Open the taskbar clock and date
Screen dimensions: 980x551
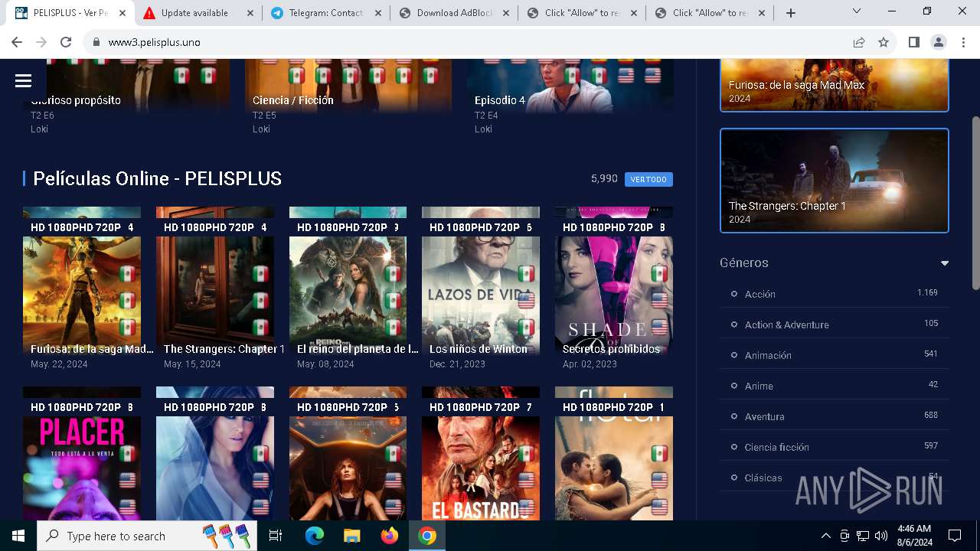(914, 536)
